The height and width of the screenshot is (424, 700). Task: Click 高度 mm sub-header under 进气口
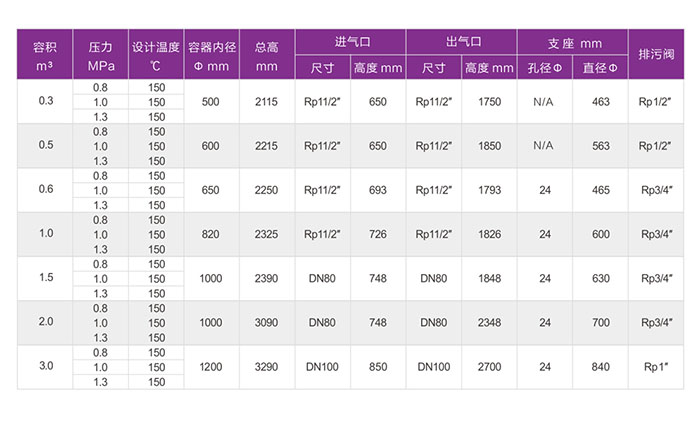pyautogui.click(x=378, y=68)
